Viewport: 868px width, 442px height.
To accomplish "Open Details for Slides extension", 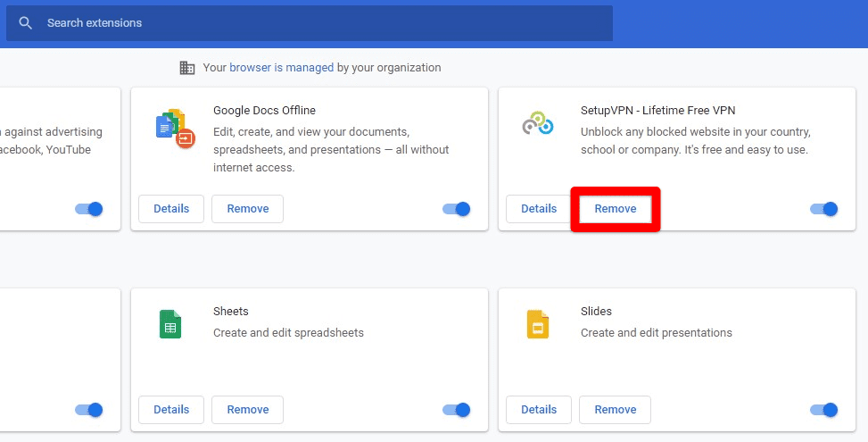I will click(x=539, y=410).
